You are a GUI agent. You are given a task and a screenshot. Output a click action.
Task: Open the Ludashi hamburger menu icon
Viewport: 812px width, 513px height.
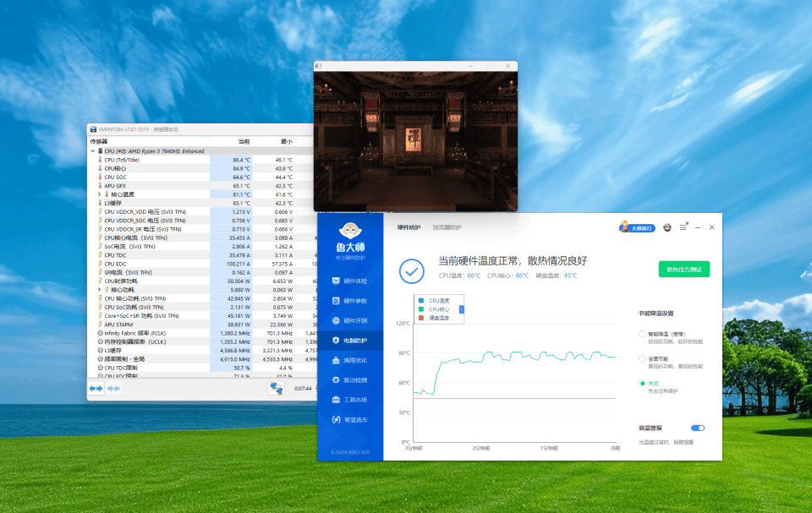[683, 227]
